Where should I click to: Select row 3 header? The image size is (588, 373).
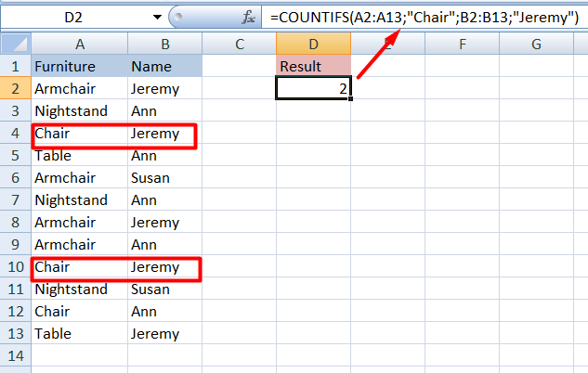[x=16, y=110]
